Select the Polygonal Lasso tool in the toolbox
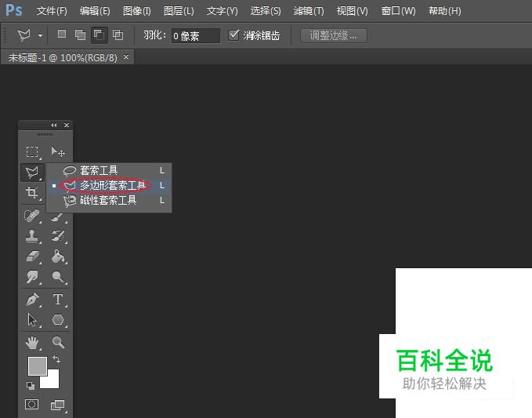 point(32,173)
